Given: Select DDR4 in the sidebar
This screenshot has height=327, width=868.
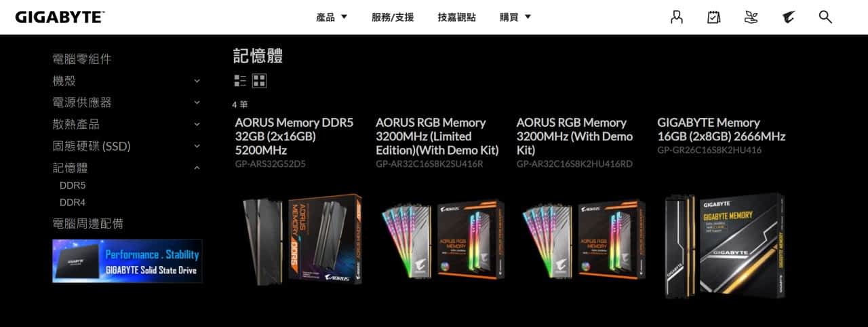Looking at the screenshot, I should (x=73, y=202).
